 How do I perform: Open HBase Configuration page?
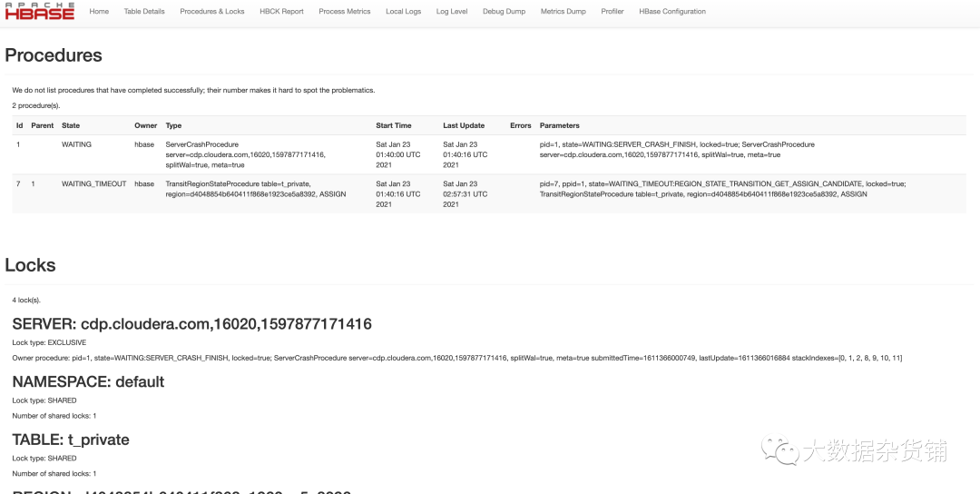(x=672, y=11)
